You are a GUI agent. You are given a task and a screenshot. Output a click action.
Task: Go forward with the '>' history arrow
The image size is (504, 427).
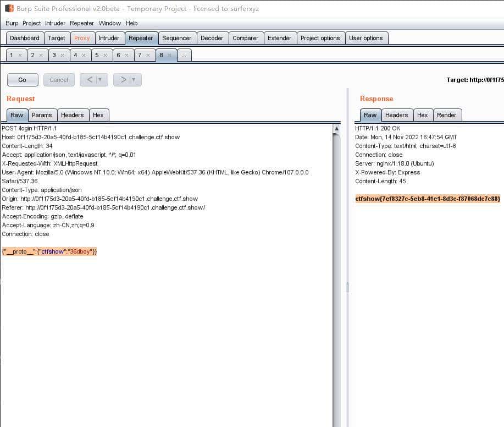tap(124, 80)
